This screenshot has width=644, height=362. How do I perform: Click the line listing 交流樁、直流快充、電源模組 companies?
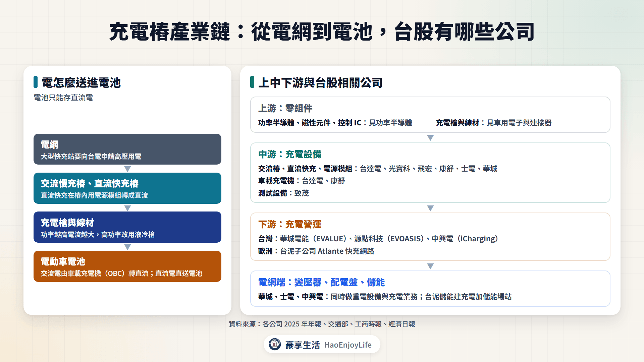tap(378, 169)
